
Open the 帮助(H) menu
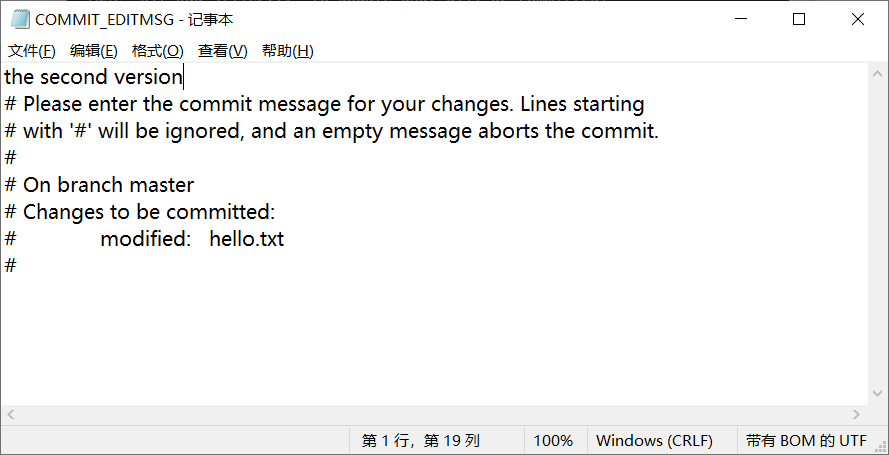pyautogui.click(x=287, y=51)
